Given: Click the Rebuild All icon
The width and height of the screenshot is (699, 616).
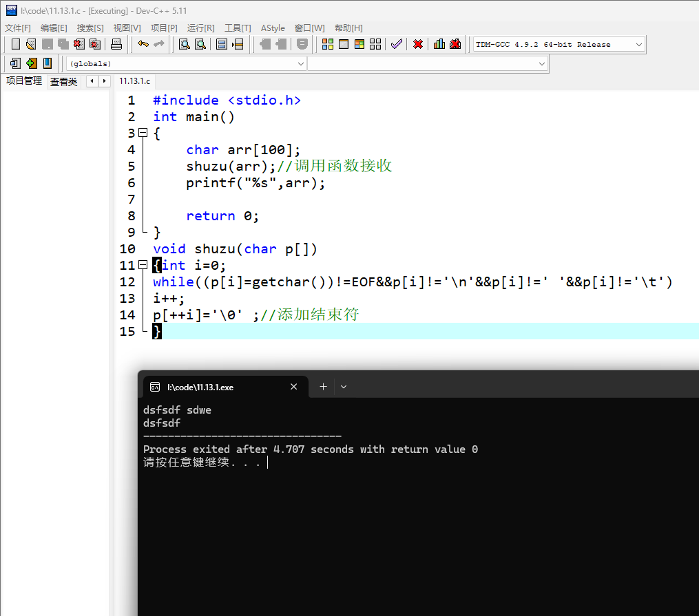Looking at the screenshot, I should (x=375, y=44).
